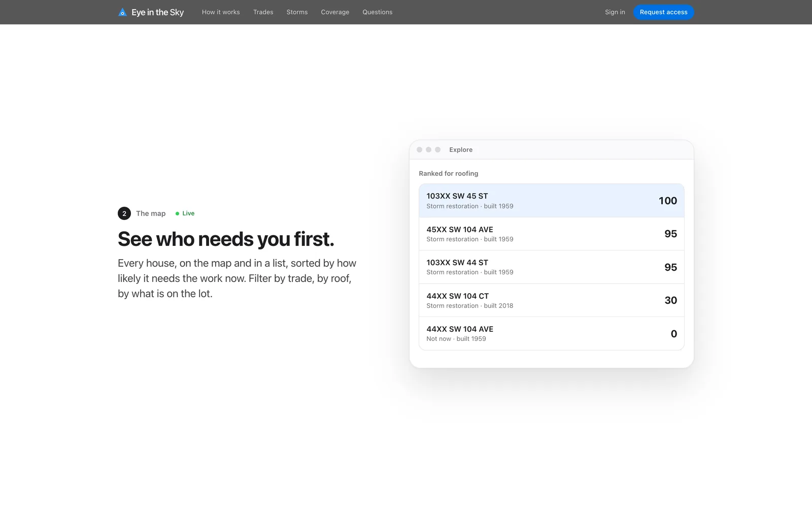Click the Eye in the Sky logo icon
812x508 pixels.
(122, 12)
